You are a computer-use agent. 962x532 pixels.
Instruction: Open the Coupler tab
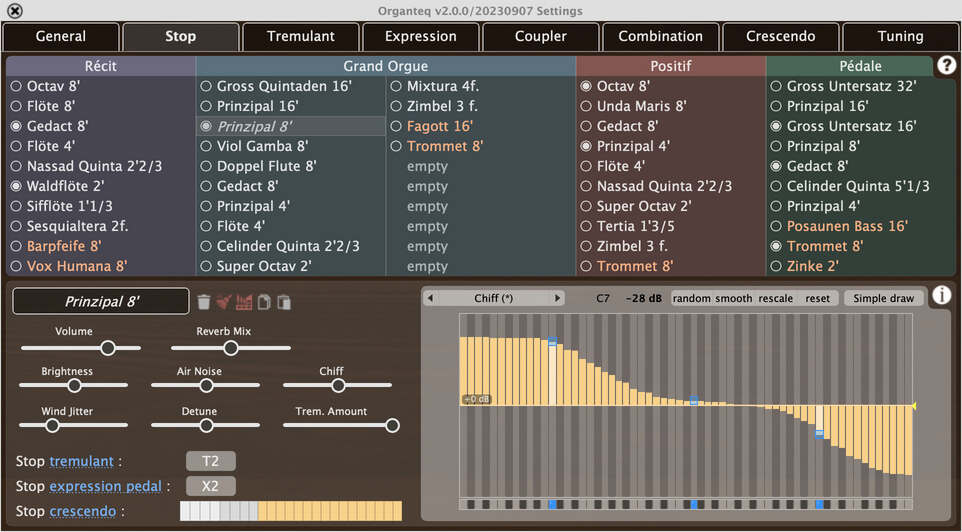[x=541, y=36]
